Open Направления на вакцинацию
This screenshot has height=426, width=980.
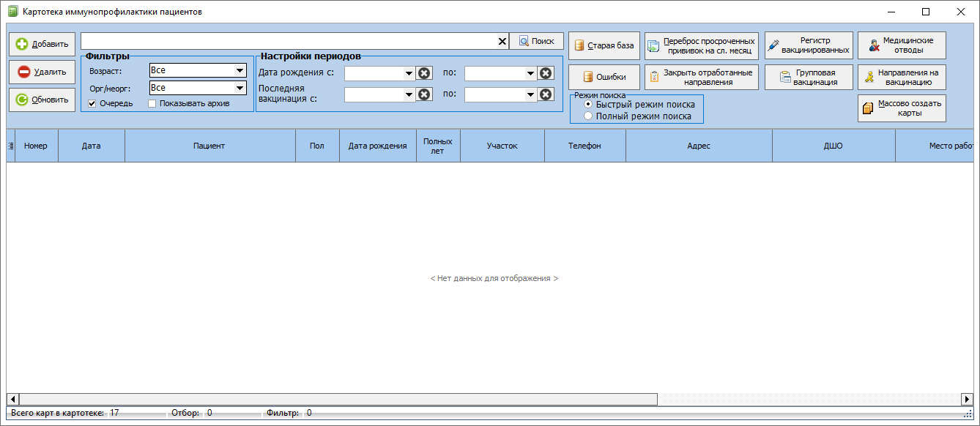pos(902,78)
